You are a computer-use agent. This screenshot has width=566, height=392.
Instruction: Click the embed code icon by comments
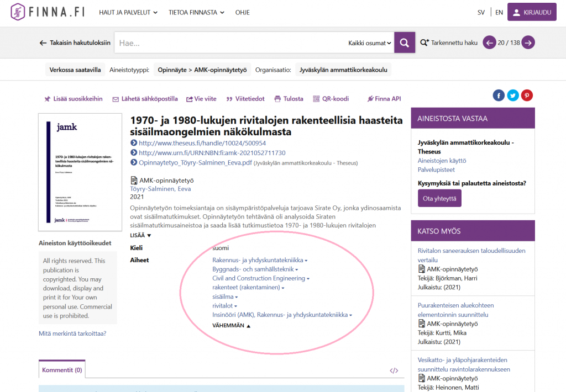click(394, 370)
